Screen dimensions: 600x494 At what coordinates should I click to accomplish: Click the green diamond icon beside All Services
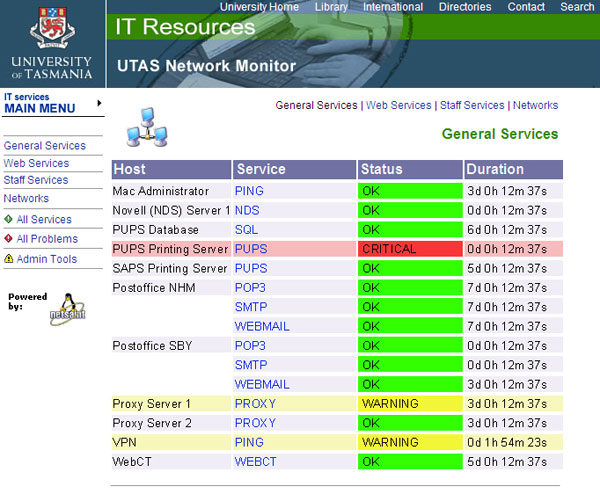point(8,219)
